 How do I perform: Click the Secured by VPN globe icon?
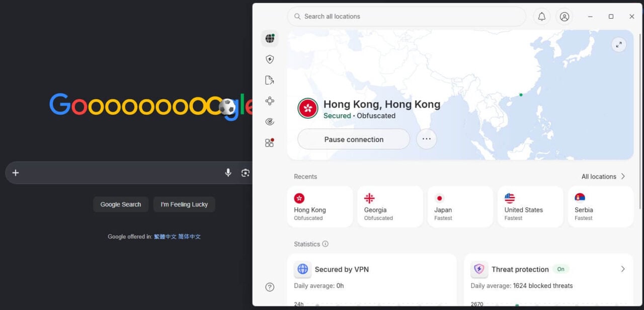pyautogui.click(x=303, y=269)
